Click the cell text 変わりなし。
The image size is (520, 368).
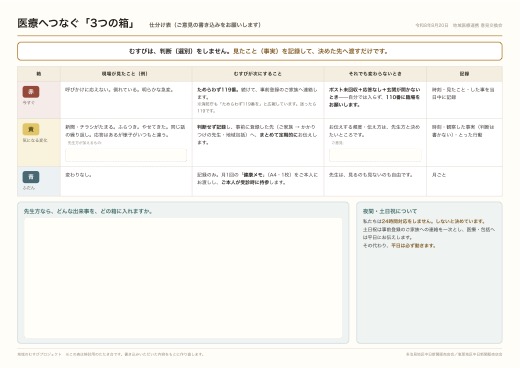pos(79,175)
